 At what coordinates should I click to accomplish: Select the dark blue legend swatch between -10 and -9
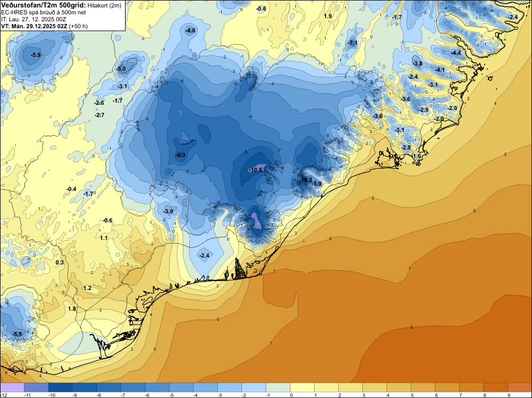61,387
